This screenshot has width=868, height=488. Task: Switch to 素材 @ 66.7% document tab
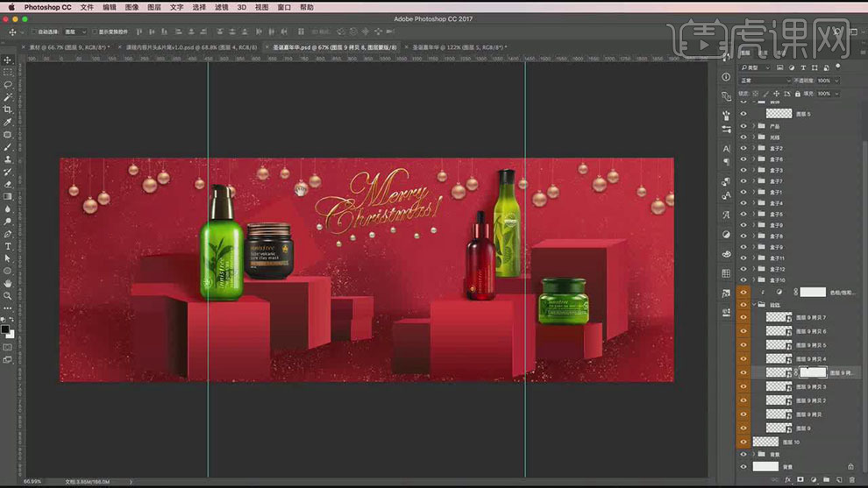pyautogui.click(x=69, y=47)
